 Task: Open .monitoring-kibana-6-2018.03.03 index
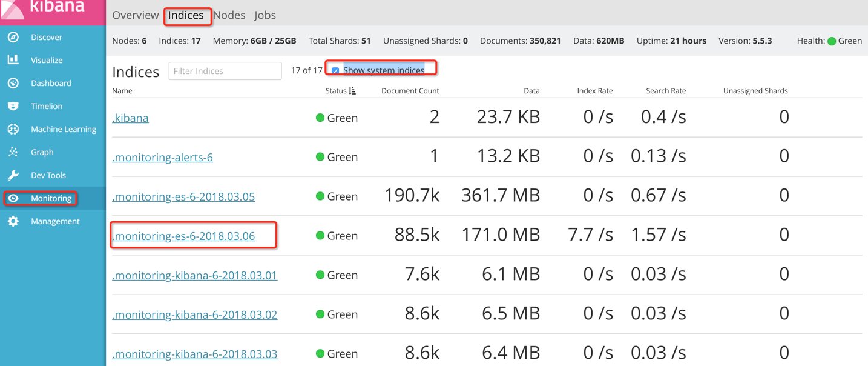coord(194,354)
